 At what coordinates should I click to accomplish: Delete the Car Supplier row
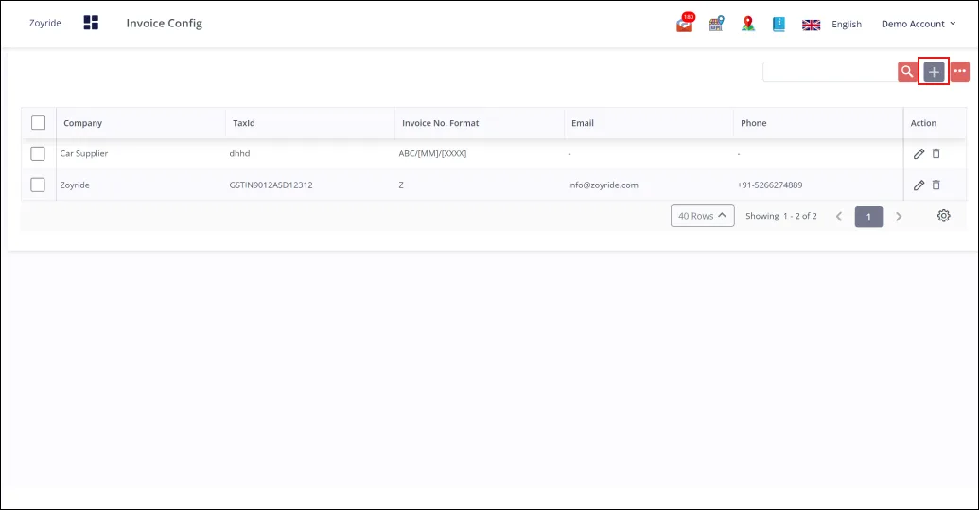point(936,154)
